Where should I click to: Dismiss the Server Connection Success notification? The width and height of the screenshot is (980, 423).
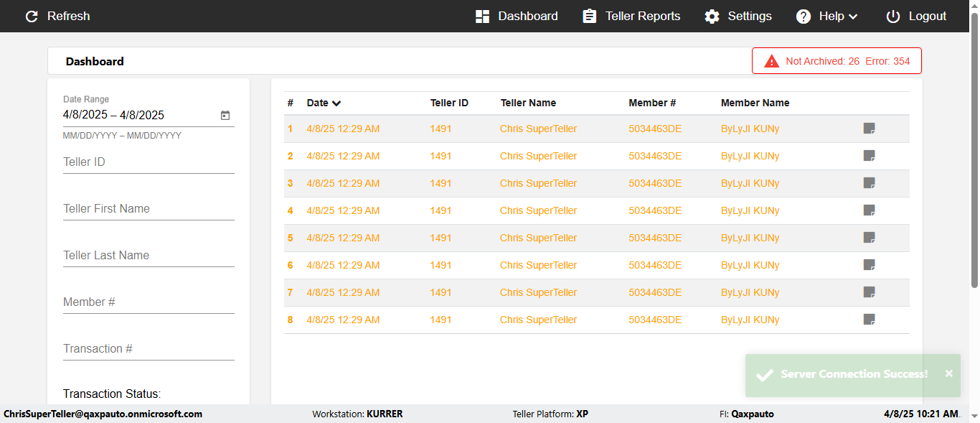pyautogui.click(x=948, y=373)
